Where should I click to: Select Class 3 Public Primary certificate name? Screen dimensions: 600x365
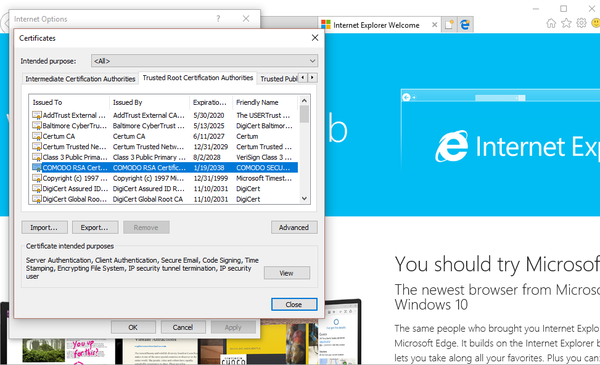point(75,157)
